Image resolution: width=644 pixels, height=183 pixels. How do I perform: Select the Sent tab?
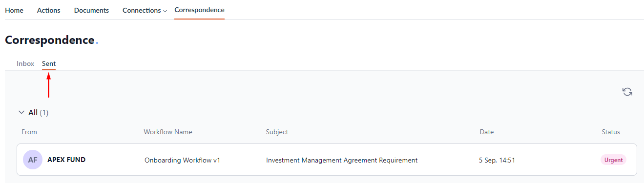pos(49,63)
